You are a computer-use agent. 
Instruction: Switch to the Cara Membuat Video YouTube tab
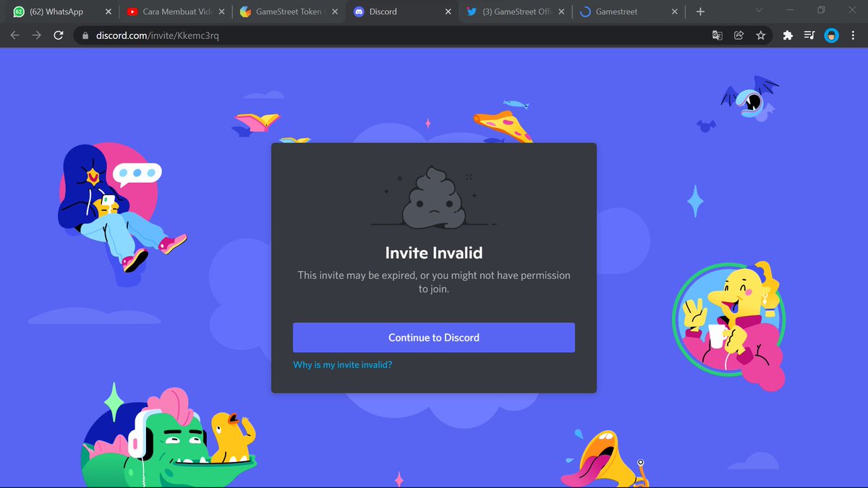coord(177,12)
